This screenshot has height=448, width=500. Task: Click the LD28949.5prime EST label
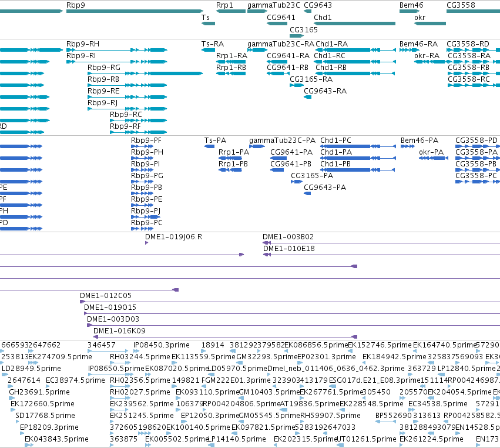[31, 369]
